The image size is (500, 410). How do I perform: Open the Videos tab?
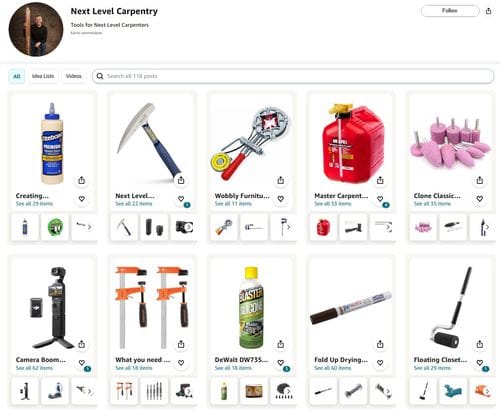tap(74, 76)
